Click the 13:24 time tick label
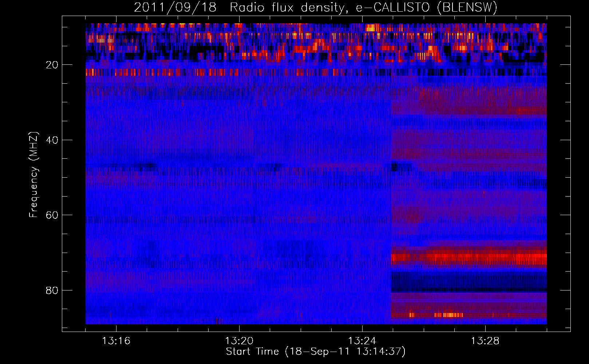The height and width of the screenshot is (364, 589). click(x=362, y=341)
